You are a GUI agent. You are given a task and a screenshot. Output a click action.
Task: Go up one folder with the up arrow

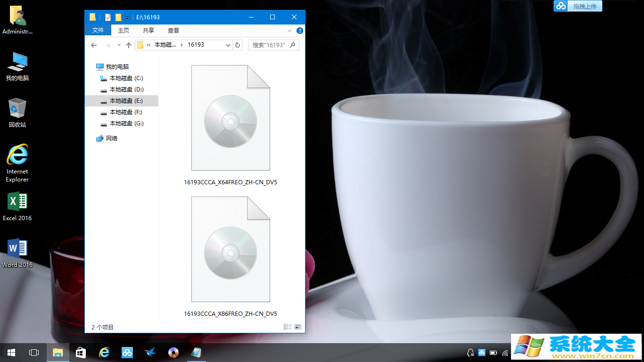128,45
